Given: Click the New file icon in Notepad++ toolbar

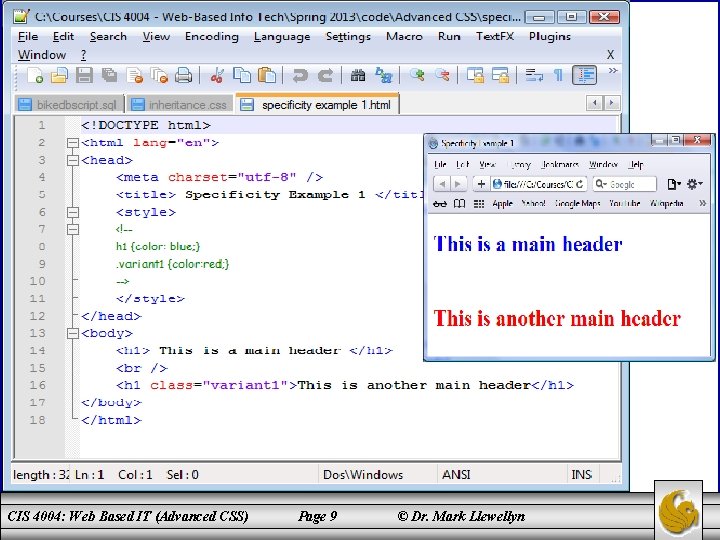Looking at the screenshot, I should coord(35,75).
